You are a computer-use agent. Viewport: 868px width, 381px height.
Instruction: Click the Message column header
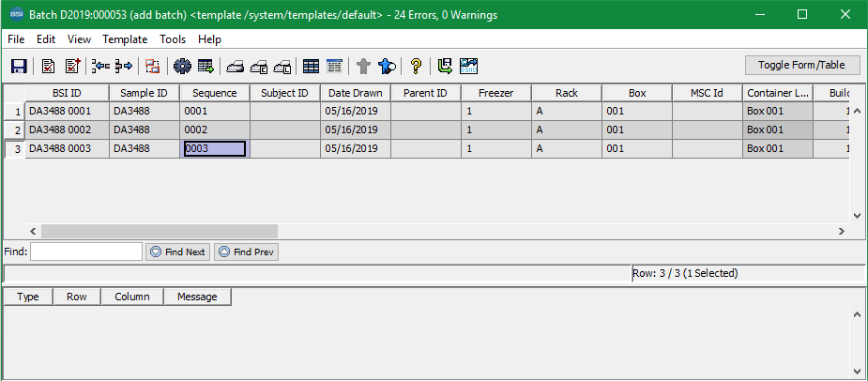[197, 297]
